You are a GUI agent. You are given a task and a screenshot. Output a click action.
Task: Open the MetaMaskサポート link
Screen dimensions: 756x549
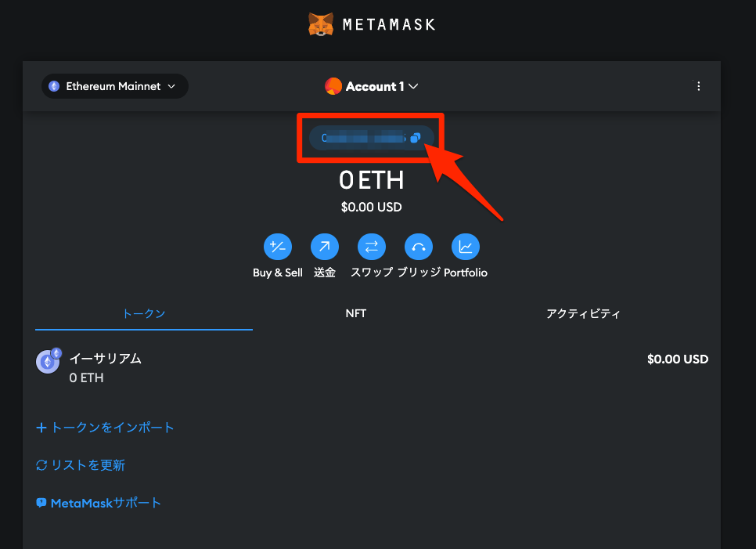[99, 503]
